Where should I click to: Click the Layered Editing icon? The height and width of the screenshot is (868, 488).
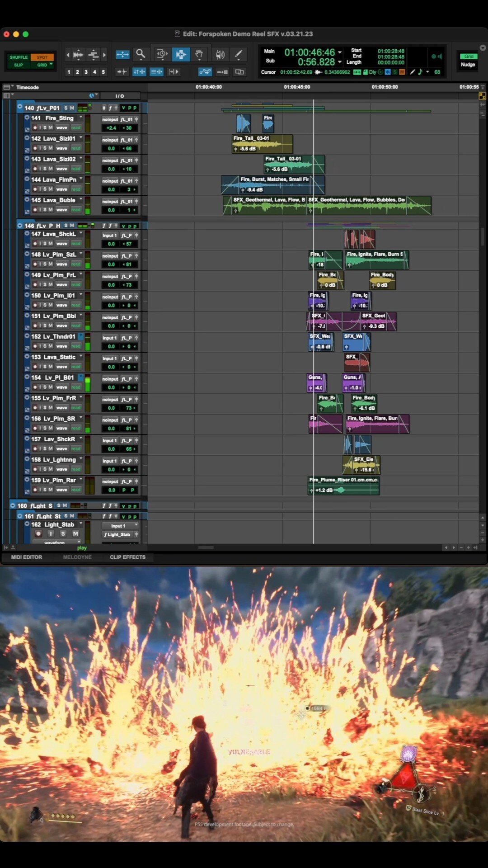coord(239,71)
